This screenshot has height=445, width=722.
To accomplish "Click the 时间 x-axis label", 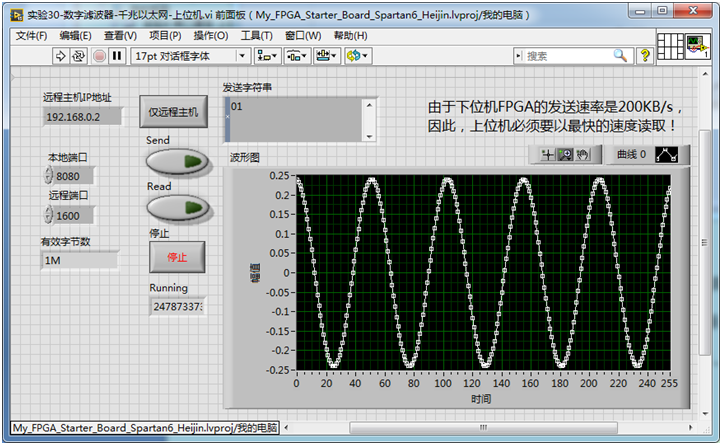I will [x=481, y=398].
